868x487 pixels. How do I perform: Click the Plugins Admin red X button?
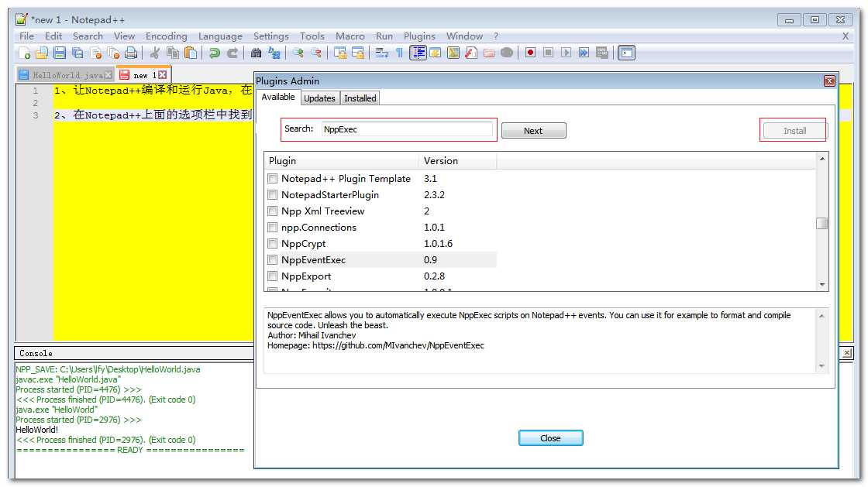[829, 81]
